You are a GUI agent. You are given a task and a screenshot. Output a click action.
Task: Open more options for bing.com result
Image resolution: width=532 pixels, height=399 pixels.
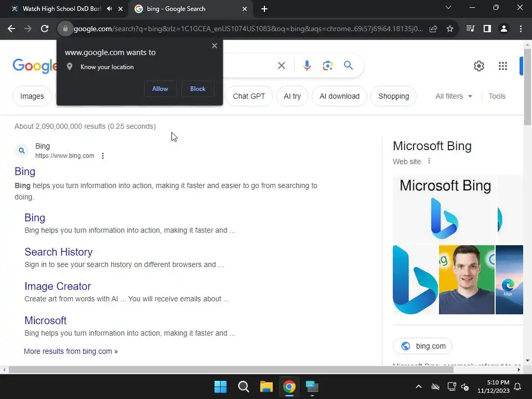(x=103, y=156)
